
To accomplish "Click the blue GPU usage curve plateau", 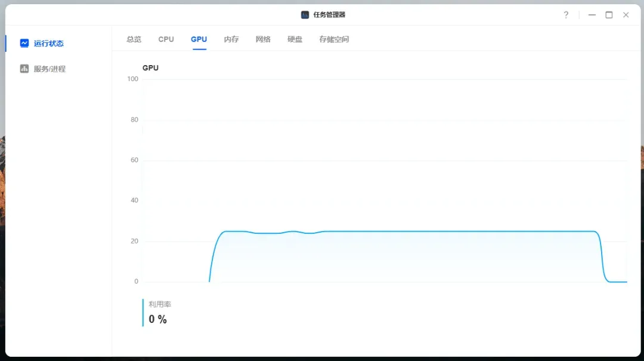I will pos(417,231).
